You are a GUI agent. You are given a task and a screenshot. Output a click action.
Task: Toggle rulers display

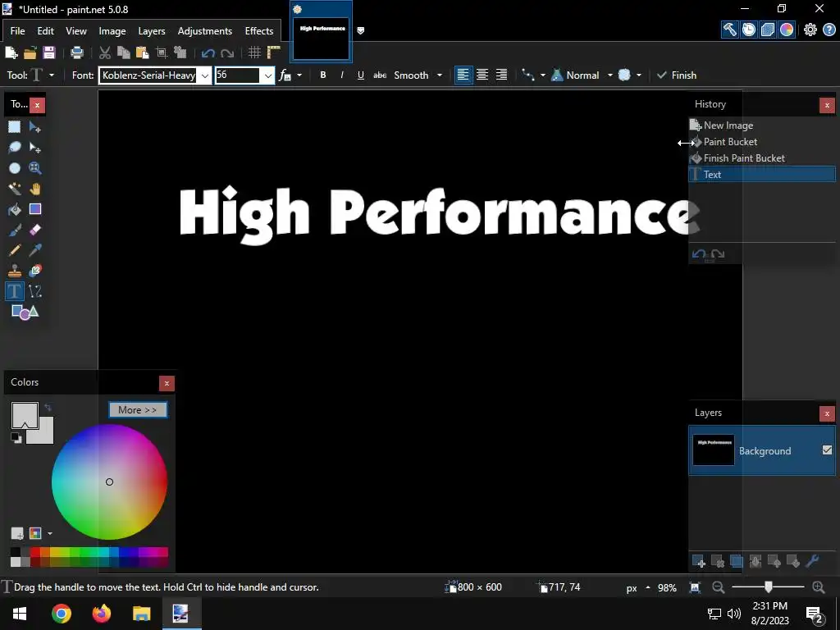pos(274,52)
